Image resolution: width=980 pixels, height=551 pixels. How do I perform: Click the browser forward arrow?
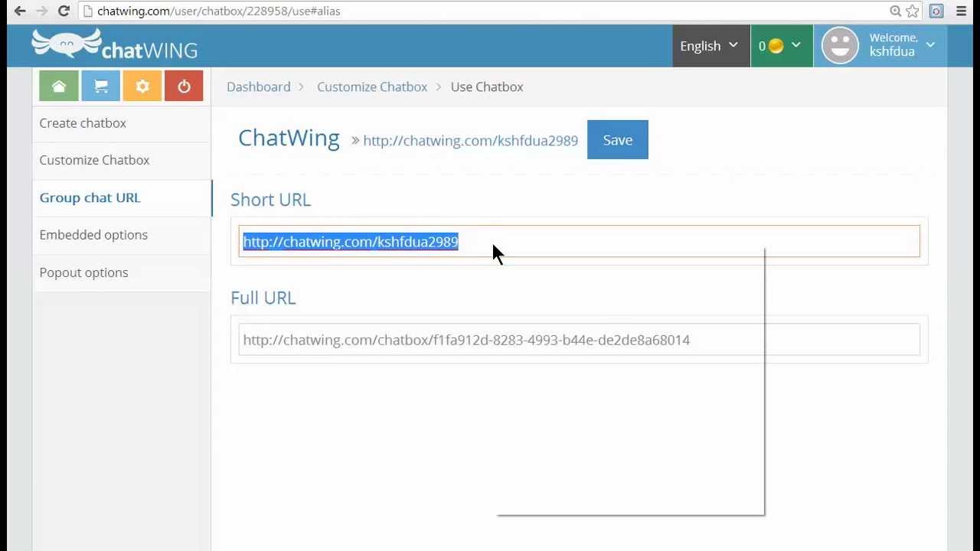point(42,11)
